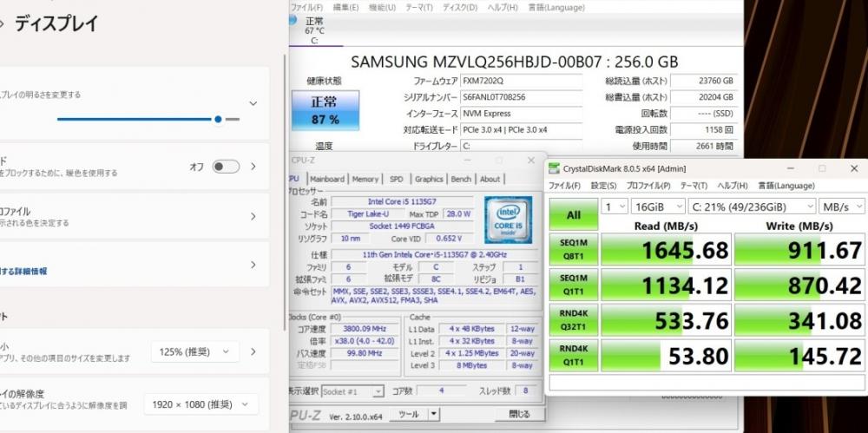Open 編集(E) menu in CrystalDiskInfo

(x=346, y=8)
